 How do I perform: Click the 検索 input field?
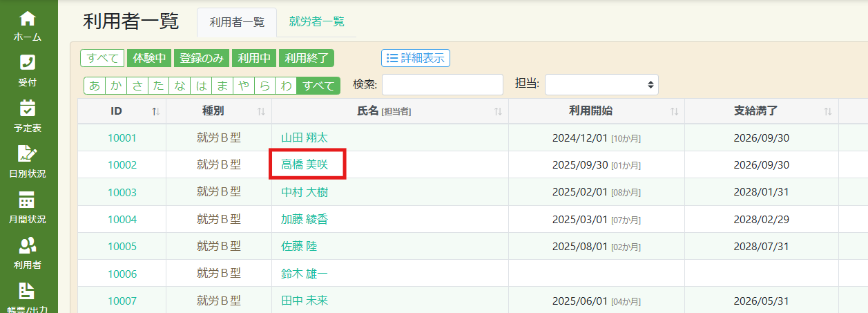[x=442, y=84]
